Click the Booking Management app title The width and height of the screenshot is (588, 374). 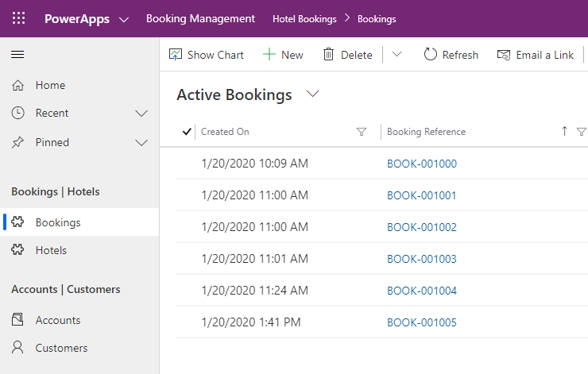[x=200, y=19]
